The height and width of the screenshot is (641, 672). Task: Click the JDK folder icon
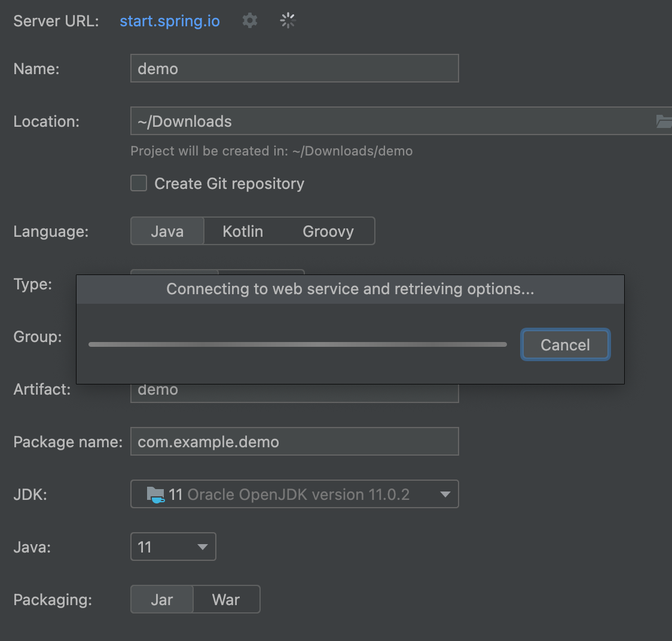click(155, 495)
